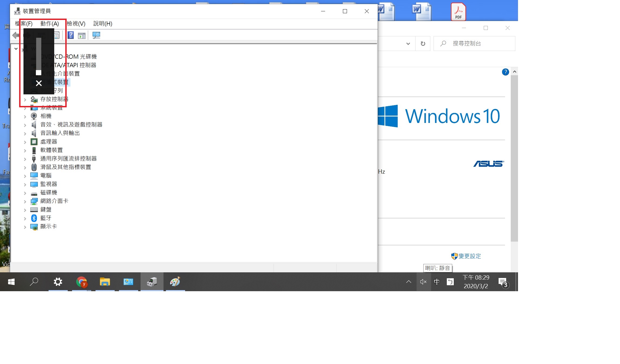620x364 pixels.
Task: Open the Windows Start button
Action: (11, 282)
